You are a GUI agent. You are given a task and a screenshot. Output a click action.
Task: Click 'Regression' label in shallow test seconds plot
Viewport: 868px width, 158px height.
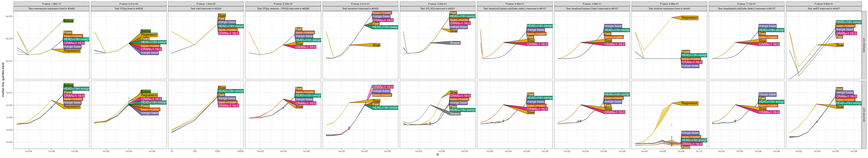689,103
